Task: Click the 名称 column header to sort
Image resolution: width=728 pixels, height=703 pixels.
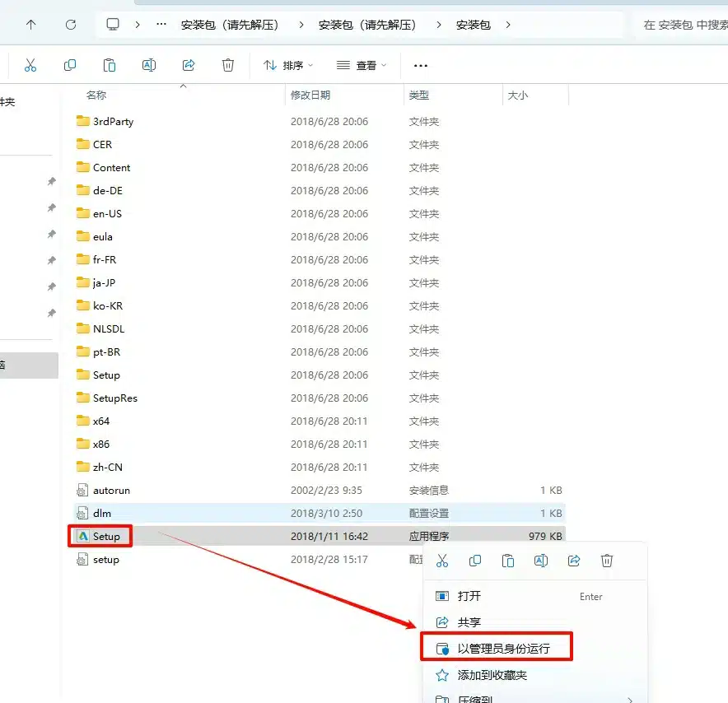Action: tap(96, 95)
